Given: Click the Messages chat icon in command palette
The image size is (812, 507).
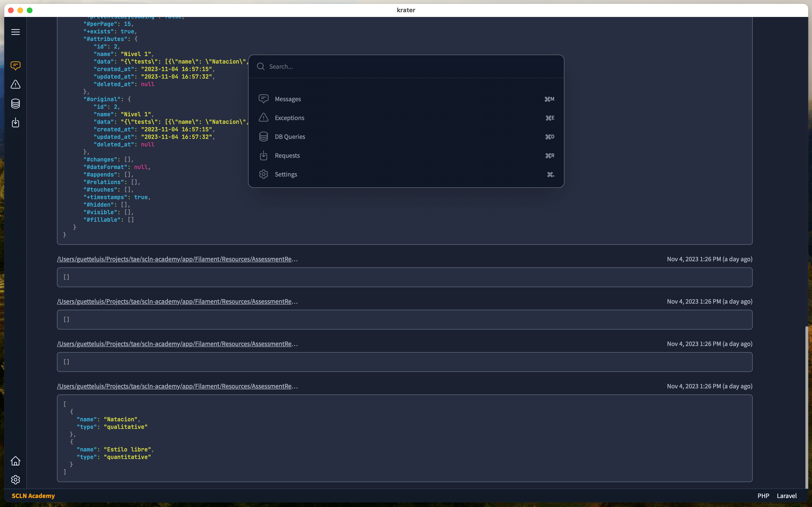Looking at the screenshot, I should click(264, 99).
